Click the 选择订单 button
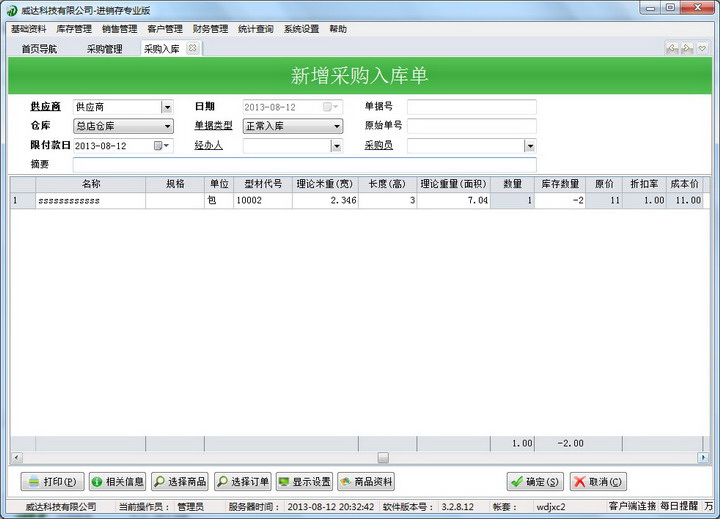This screenshot has width=720, height=519. click(243, 481)
